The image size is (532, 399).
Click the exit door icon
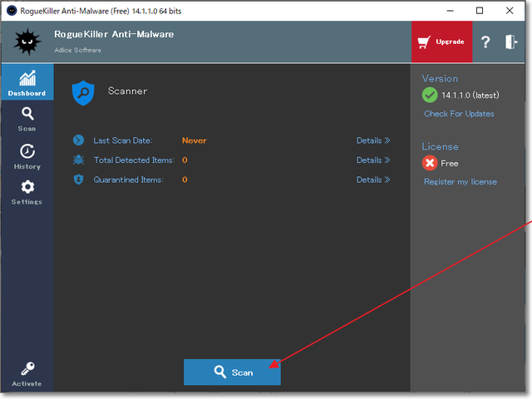[x=510, y=42]
